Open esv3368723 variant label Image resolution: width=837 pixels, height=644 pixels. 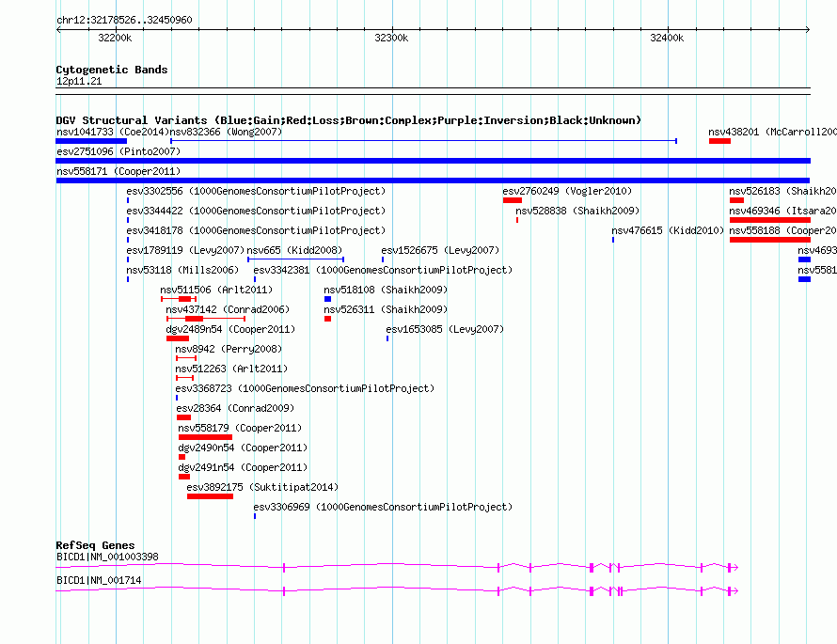click(305, 388)
